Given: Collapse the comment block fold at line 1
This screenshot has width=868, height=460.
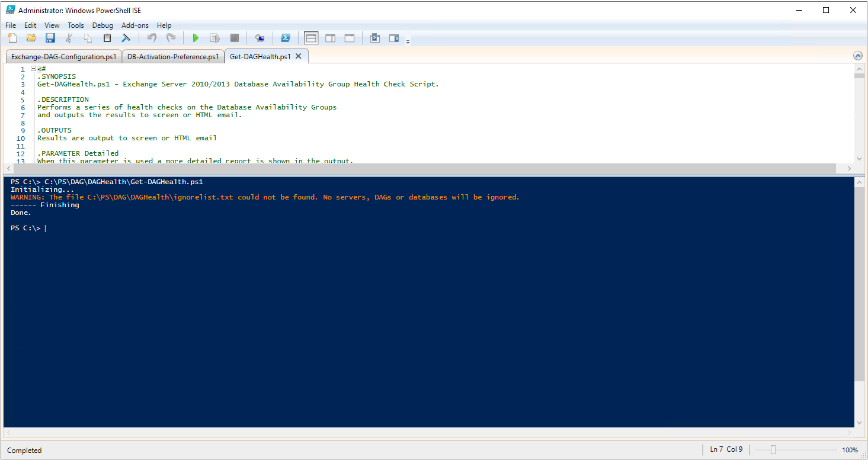Looking at the screenshot, I should tap(34, 69).
